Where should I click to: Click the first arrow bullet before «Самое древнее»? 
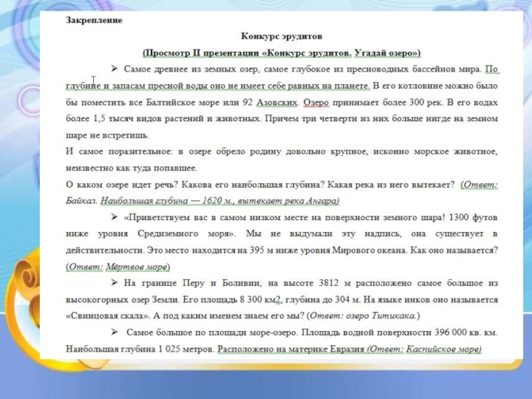point(114,69)
